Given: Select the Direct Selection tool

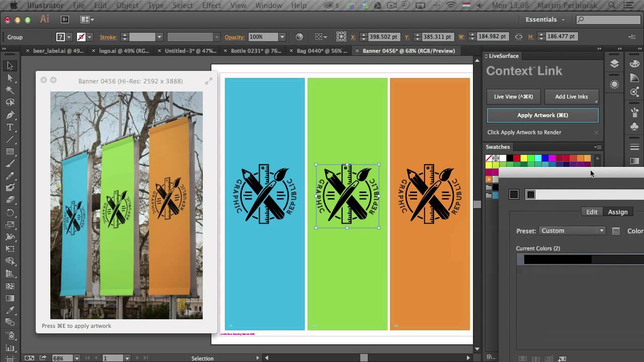Looking at the screenshot, I should [10, 78].
